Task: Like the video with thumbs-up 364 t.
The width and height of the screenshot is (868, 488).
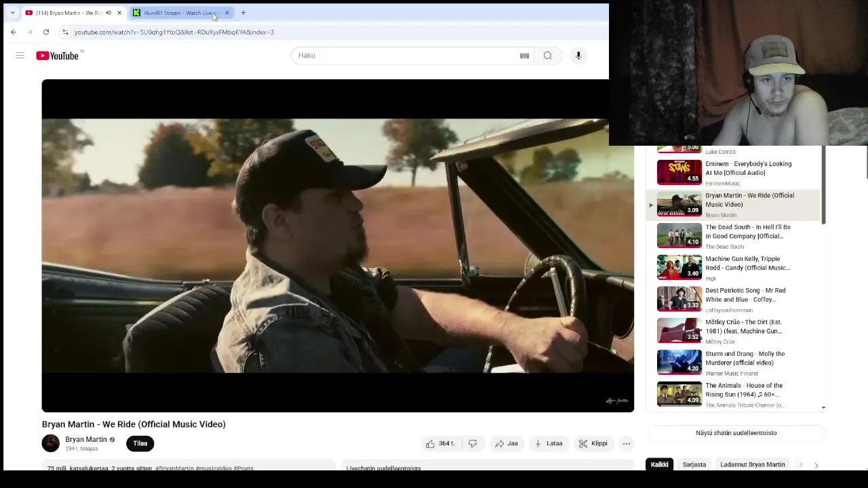Action: [440, 443]
